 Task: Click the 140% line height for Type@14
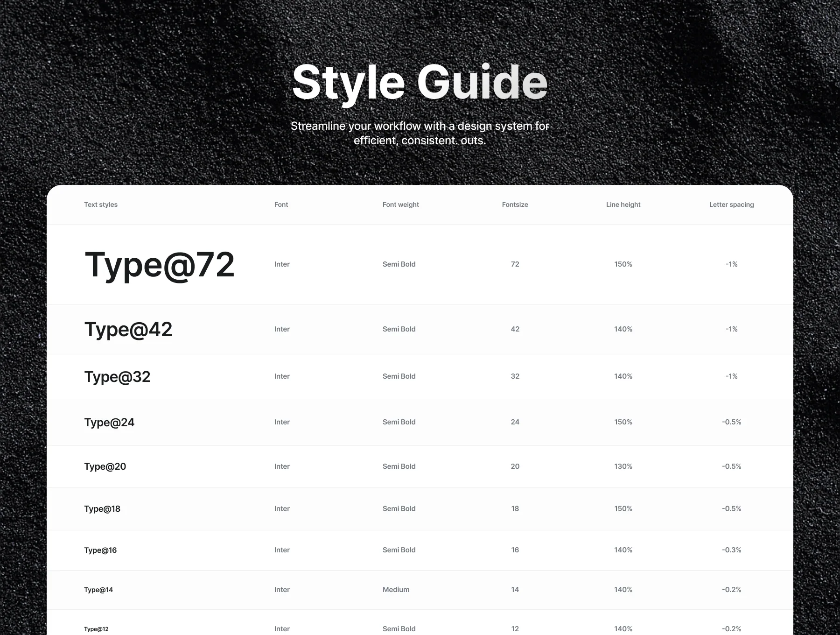(x=623, y=590)
